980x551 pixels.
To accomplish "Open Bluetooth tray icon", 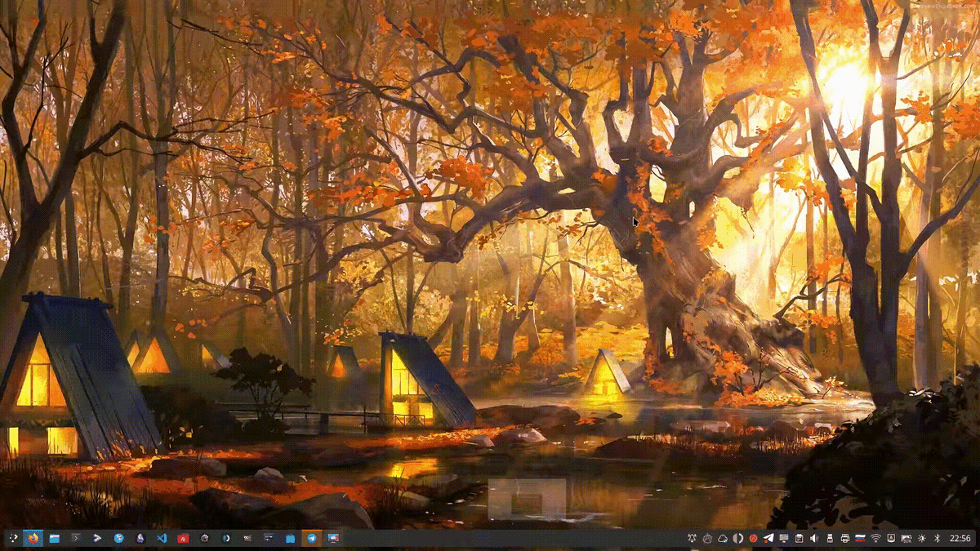I will pyautogui.click(x=938, y=538).
